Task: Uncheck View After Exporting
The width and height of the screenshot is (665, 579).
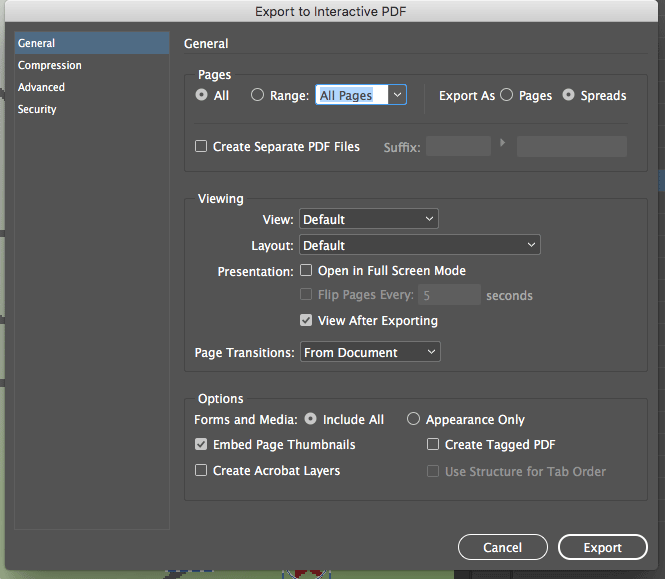Action: tap(307, 320)
